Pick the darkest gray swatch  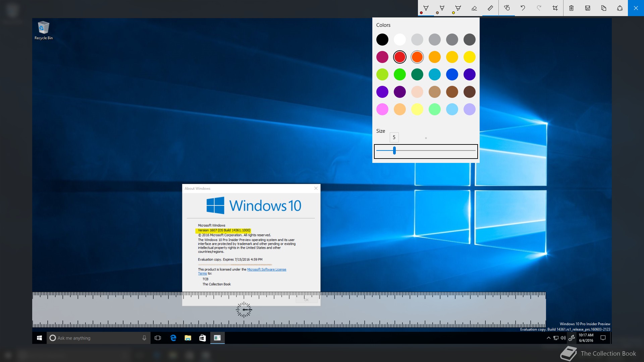point(470,40)
